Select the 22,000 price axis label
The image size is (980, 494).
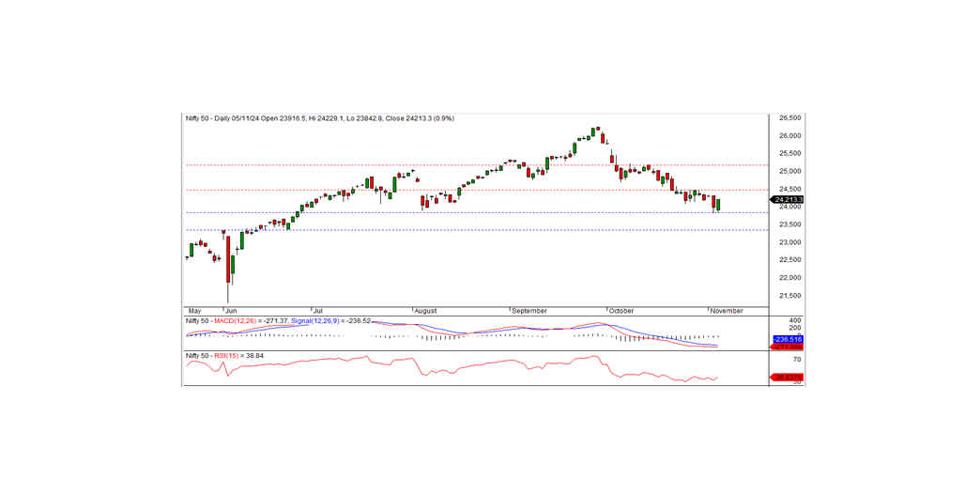coord(790,278)
